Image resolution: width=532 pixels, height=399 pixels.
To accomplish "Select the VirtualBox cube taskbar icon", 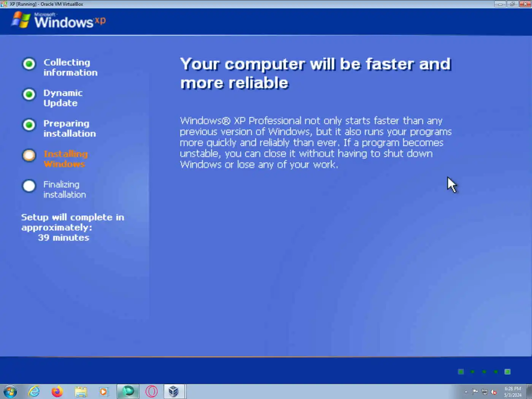I will click(x=174, y=391).
